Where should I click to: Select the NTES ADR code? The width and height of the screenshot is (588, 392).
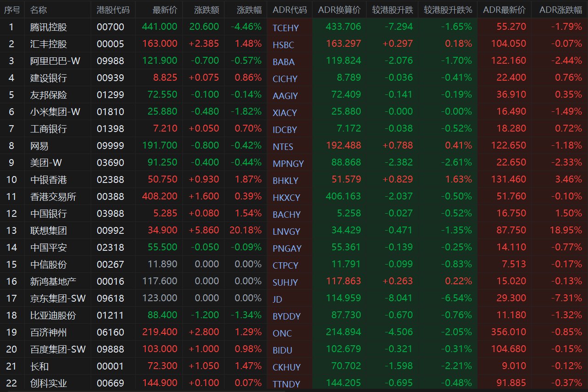[283, 147]
